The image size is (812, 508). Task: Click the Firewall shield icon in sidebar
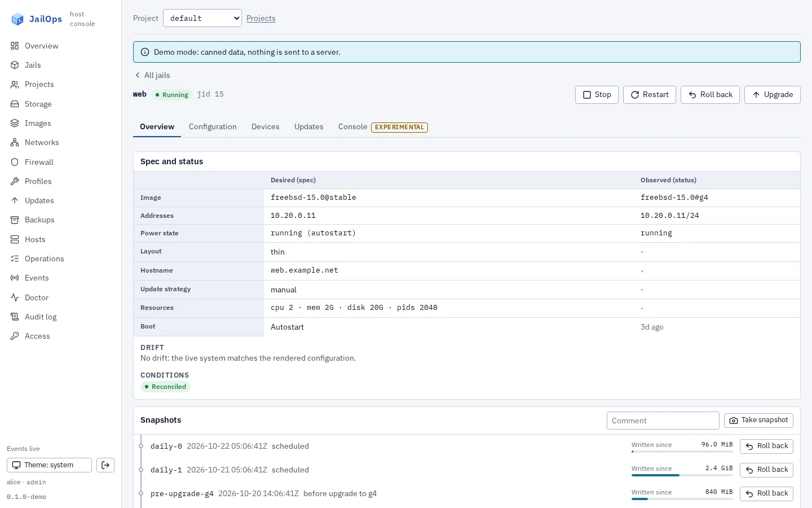pyautogui.click(x=15, y=162)
